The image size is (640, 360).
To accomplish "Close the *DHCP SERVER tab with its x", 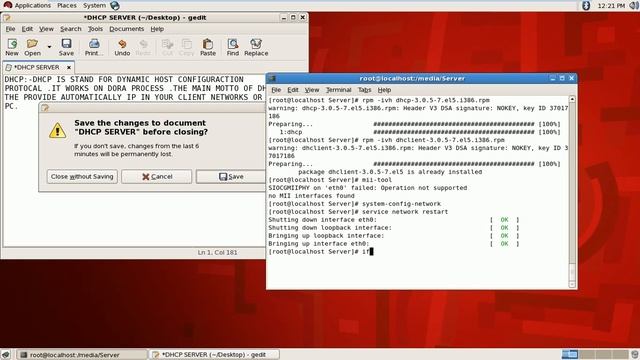I will point(69,67).
